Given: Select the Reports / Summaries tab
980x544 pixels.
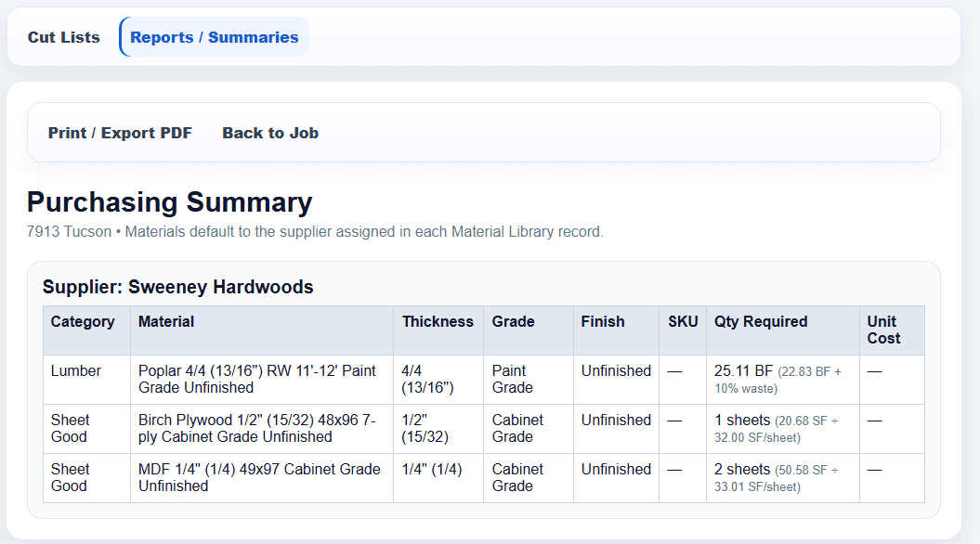Looking at the screenshot, I should point(215,37).
